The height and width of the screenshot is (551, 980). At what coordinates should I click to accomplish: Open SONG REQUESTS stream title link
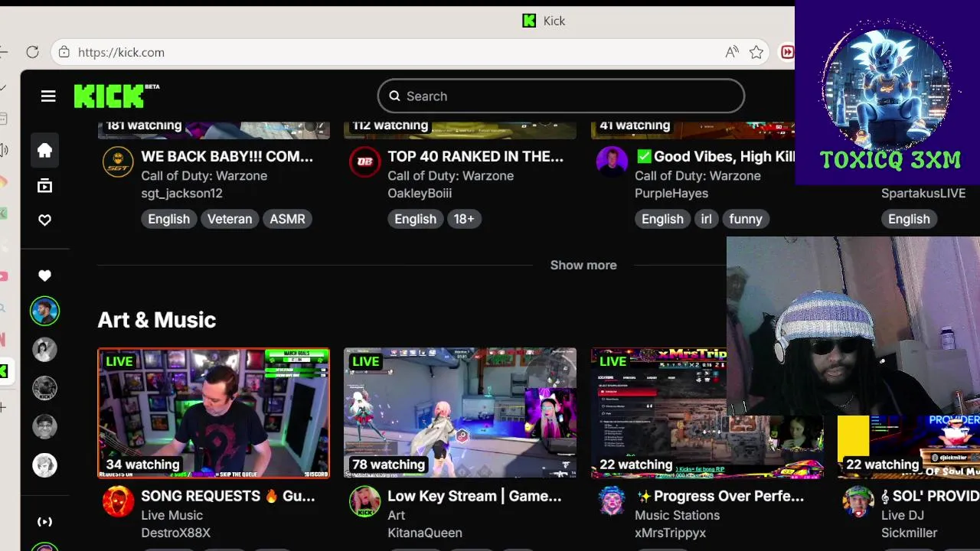click(228, 496)
